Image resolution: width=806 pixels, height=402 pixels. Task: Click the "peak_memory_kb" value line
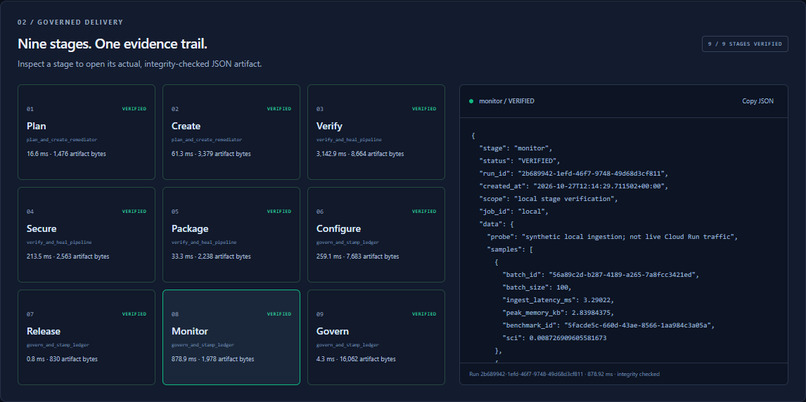pos(559,313)
